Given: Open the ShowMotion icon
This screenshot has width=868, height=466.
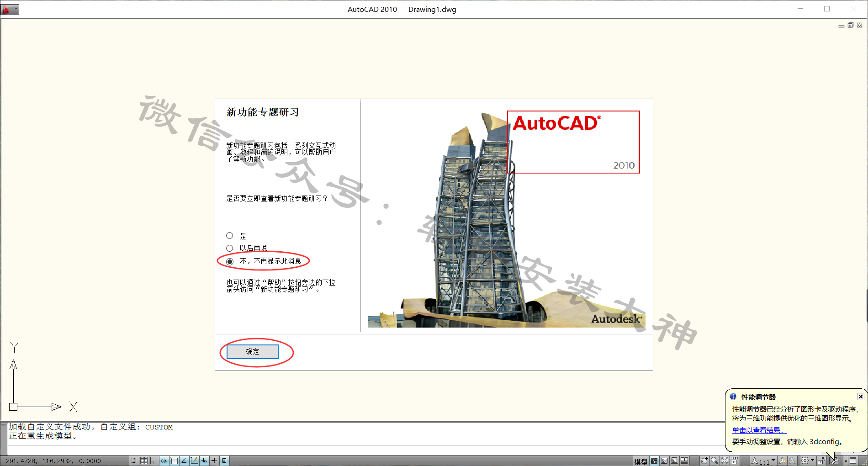Looking at the screenshot, I should click(734, 461).
